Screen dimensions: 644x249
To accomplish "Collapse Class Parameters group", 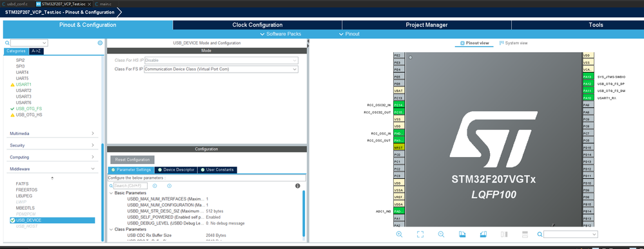I will (111, 229).
